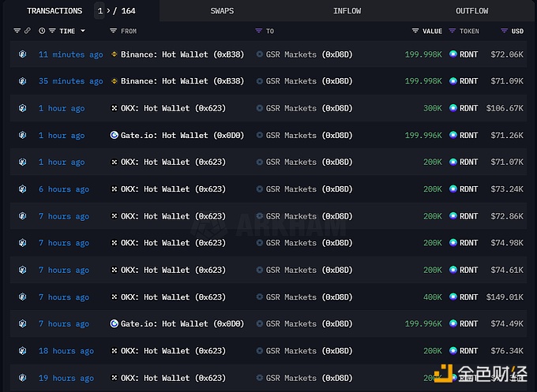537x392 pixels.
Task: Click Gate.io Hot Wallet in $74.49K row
Action: pyautogui.click(x=182, y=323)
